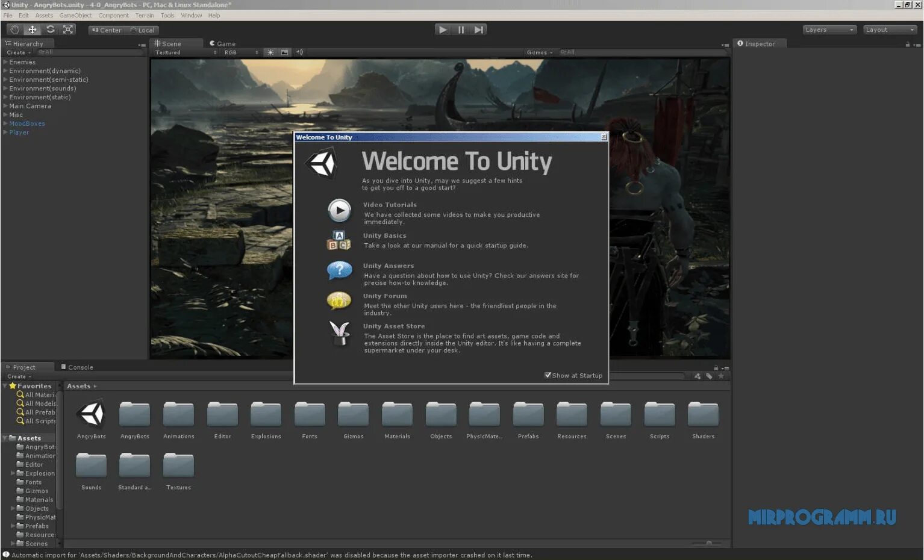
Task: Open the File menu
Action: pyautogui.click(x=8, y=16)
